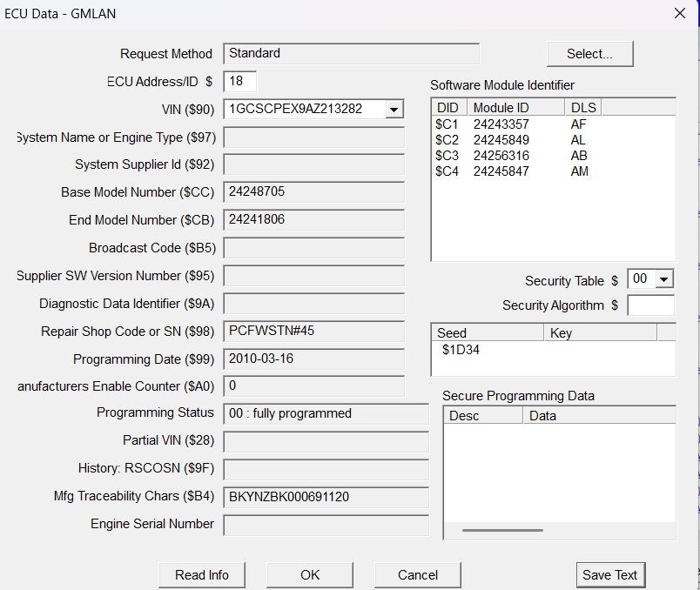Click the Cancel button
The image size is (700, 590).
[418, 575]
